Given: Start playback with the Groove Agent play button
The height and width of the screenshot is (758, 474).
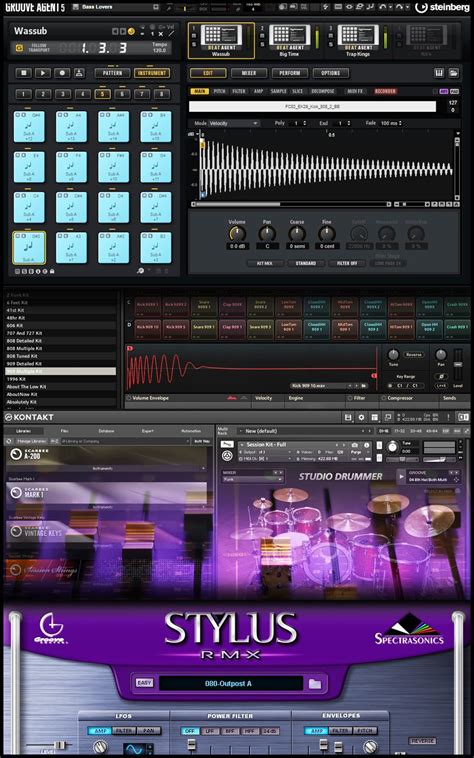Looking at the screenshot, I should coord(43,73).
